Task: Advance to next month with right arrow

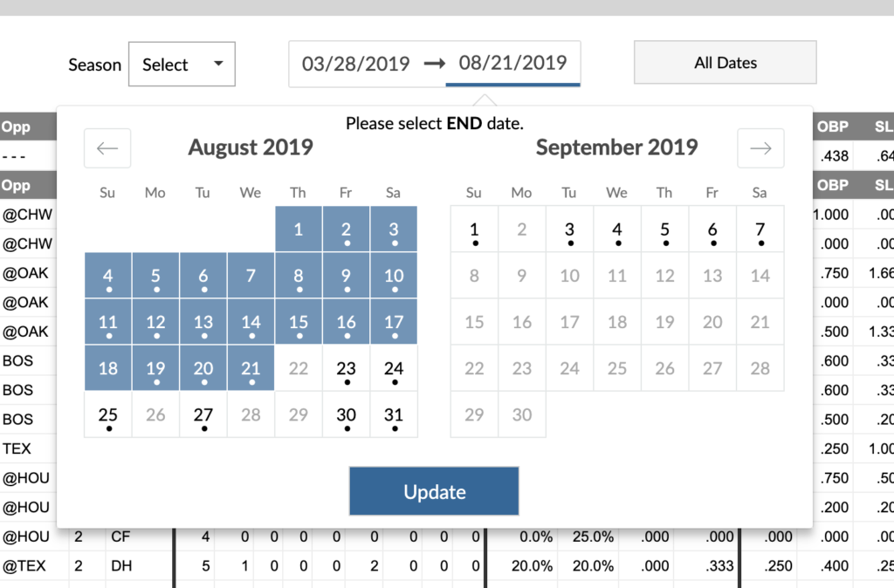Action: tap(760, 148)
